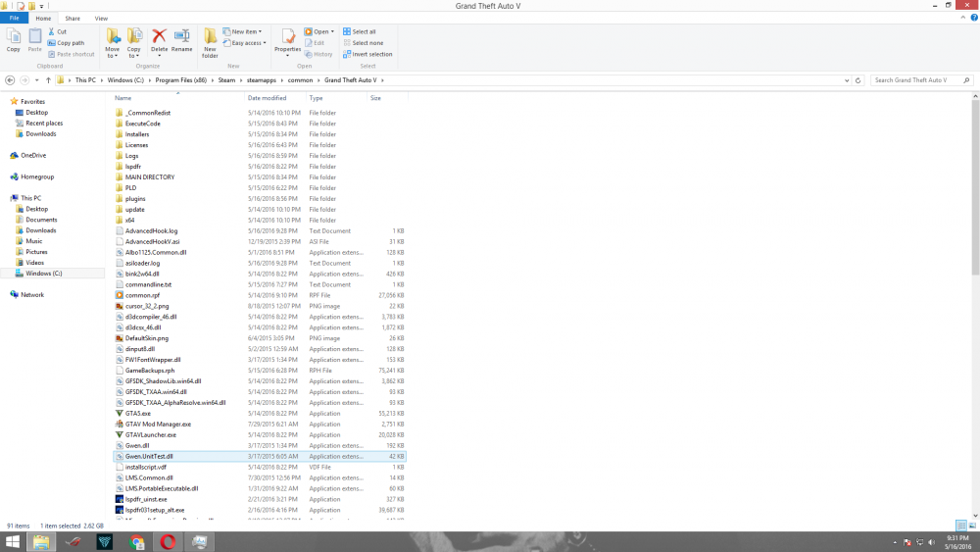980x552 pixels.
Task: Click Program Files (x86) in breadcrumb
Action: (181, 80)
